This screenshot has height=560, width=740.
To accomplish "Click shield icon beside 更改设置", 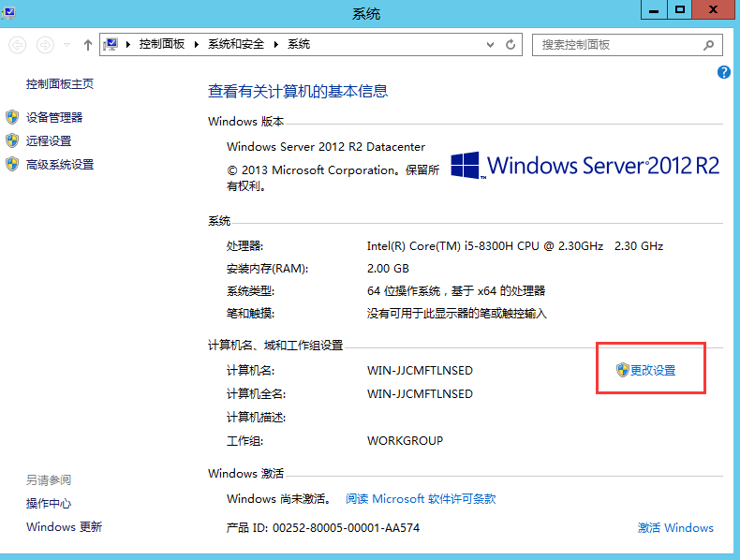I will tap(623, 370).
